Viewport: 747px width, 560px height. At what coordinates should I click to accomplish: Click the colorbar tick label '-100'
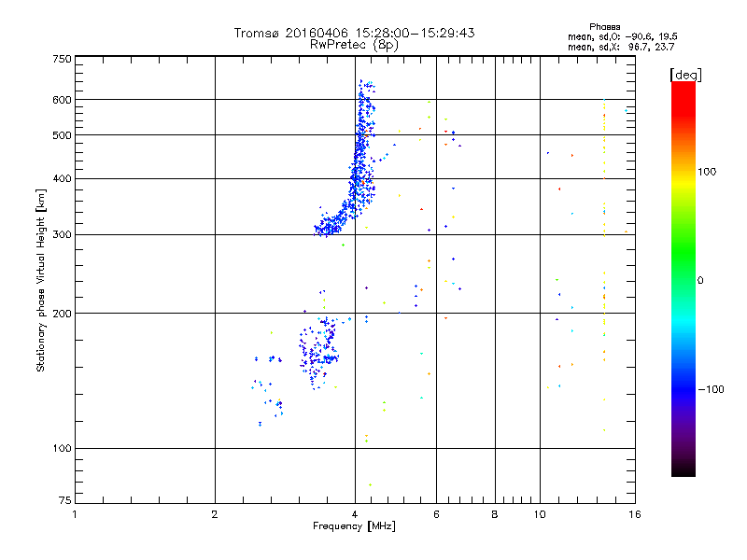point(711,389)
